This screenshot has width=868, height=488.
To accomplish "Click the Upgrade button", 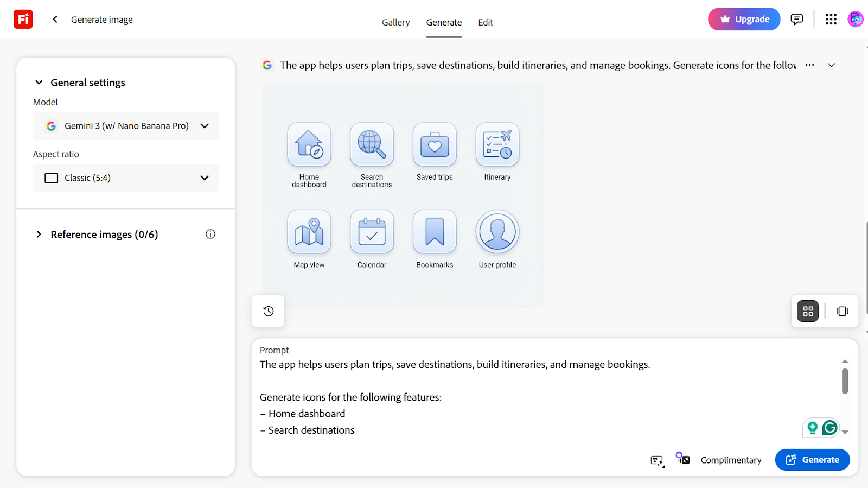I will tap(744, 20).
